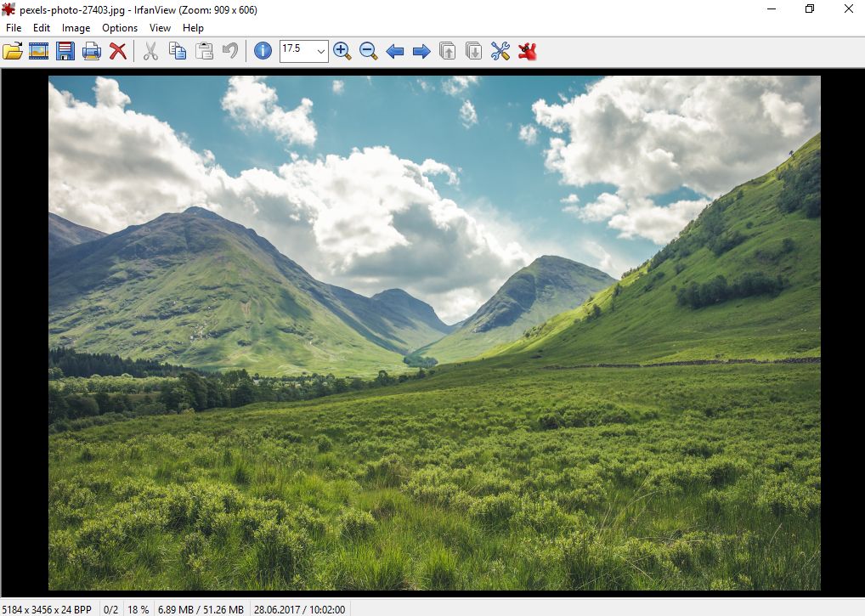
Task: Open settings with the wrench tools icon
Action: (500, 51)
